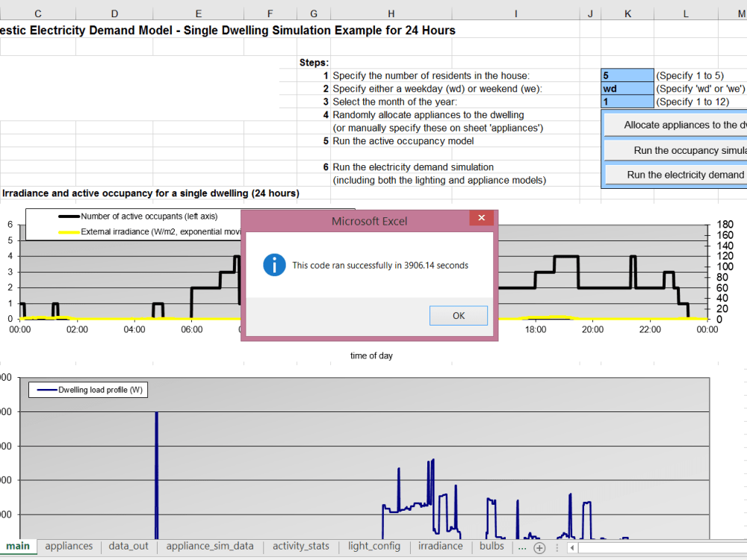This screenshot has width=747, height=560.
Task: Click the ellipsis icon to reveal more sheet tabs
Action: (x=523, y=547)
